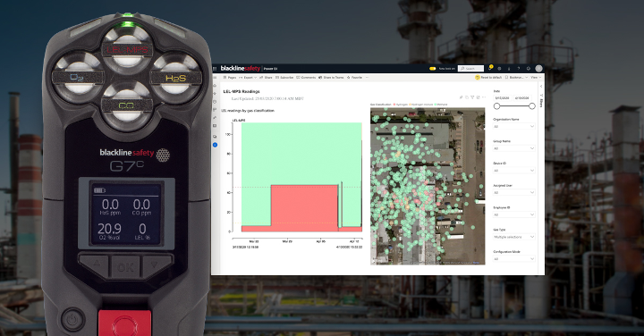
Task: Pin the visual using the pin icon
Action: point(462,97)
